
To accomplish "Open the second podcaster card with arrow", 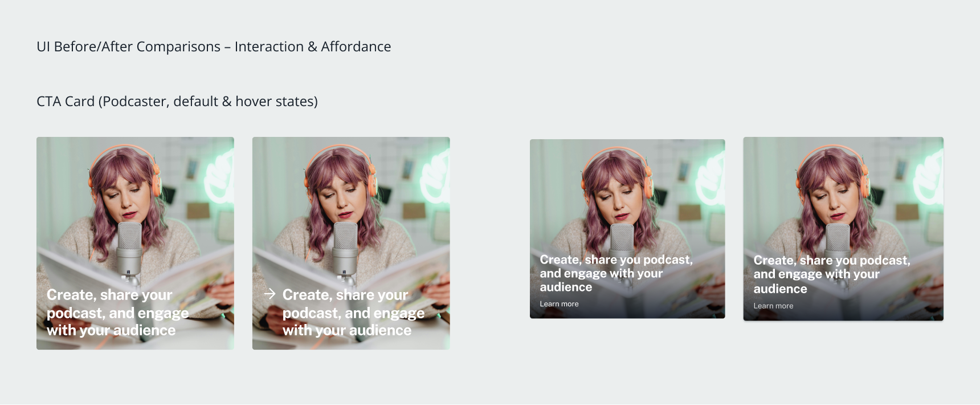I will click(x=351, y=243).
